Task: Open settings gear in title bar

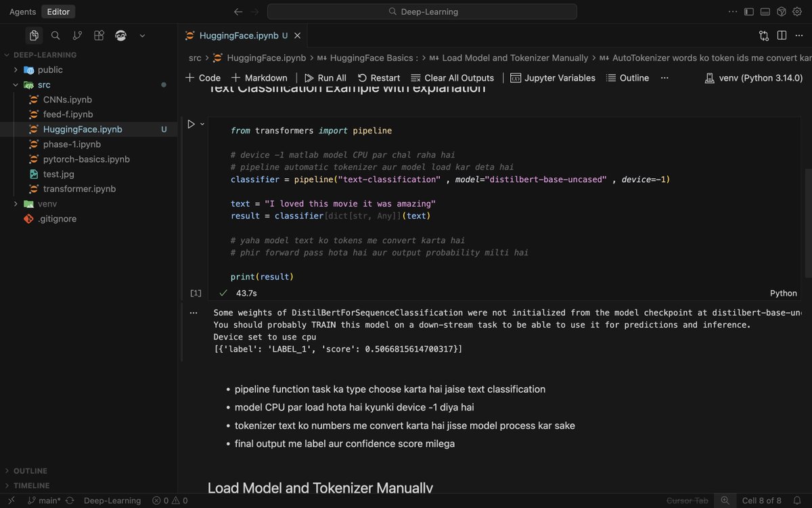Action: pyautogui.click(x=797, y=12)
